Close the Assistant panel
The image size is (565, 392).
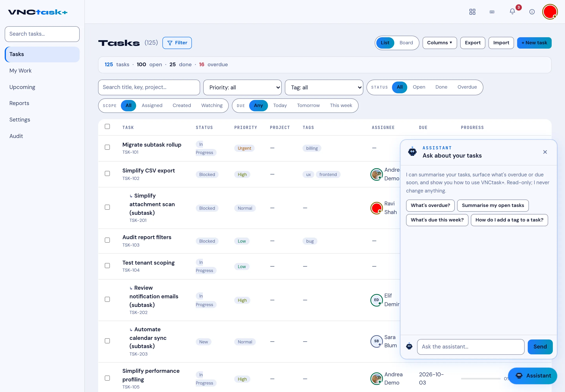545,152
